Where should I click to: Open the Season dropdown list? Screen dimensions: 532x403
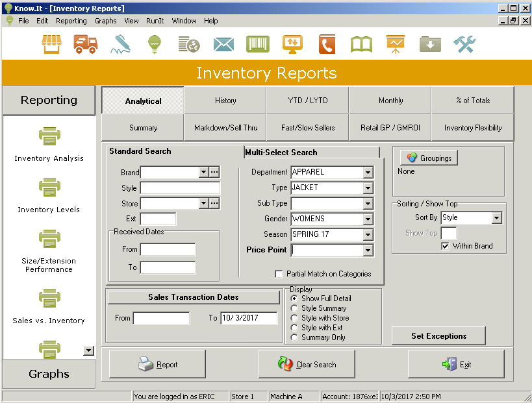click(x=368, y=234)
